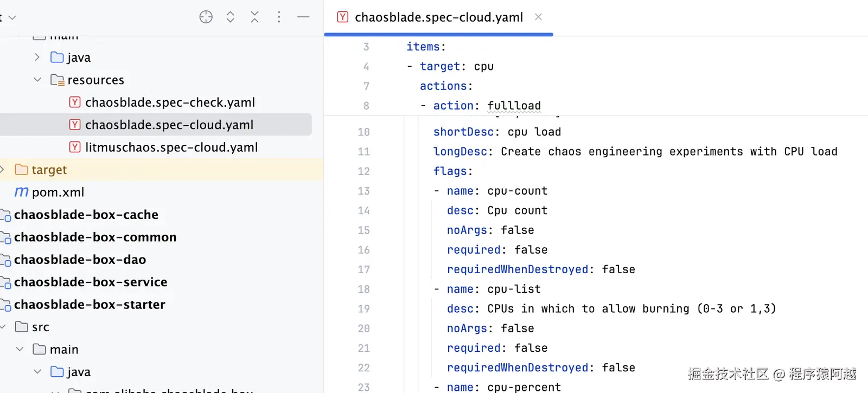Viewport: 868px width, 393px height.
Task: Expand the target folder
Action: click(2, 170)
